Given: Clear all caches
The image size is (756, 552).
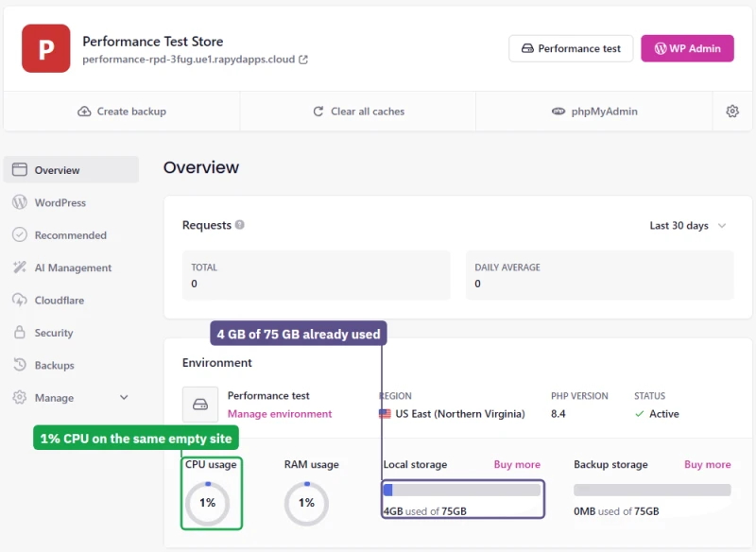Looking at the screenshot, I should click(358, 112).
